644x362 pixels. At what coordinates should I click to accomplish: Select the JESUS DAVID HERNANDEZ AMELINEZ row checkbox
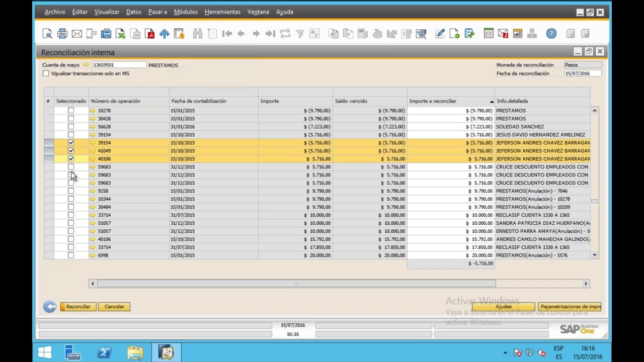[71, 135]
